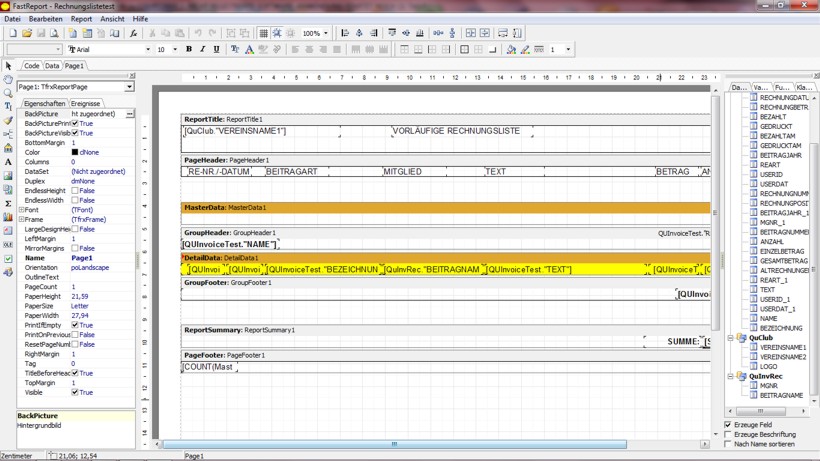Open the zoom 100% dropdown

tap(326, 33)
